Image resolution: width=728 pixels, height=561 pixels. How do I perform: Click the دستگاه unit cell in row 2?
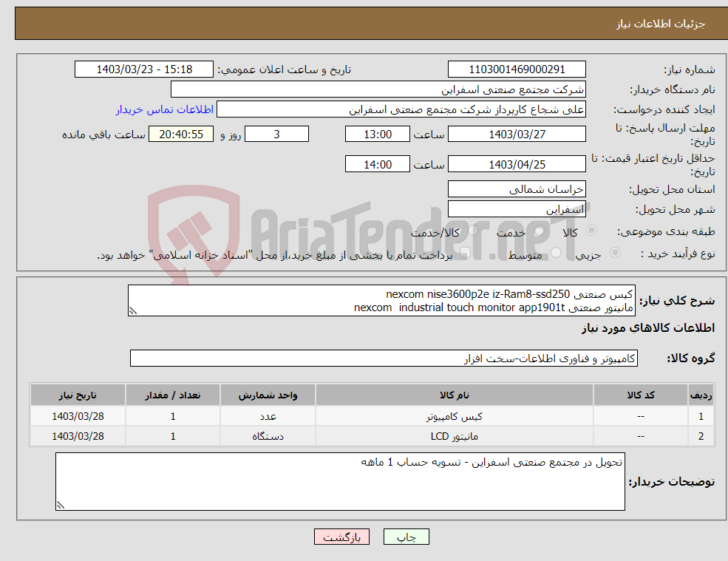(268, 436)
